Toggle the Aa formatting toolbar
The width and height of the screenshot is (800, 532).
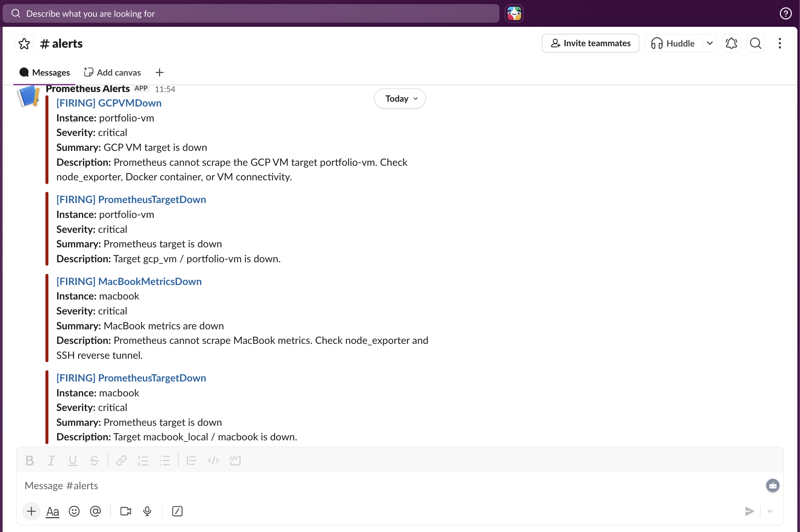click(x=53, y=512)
